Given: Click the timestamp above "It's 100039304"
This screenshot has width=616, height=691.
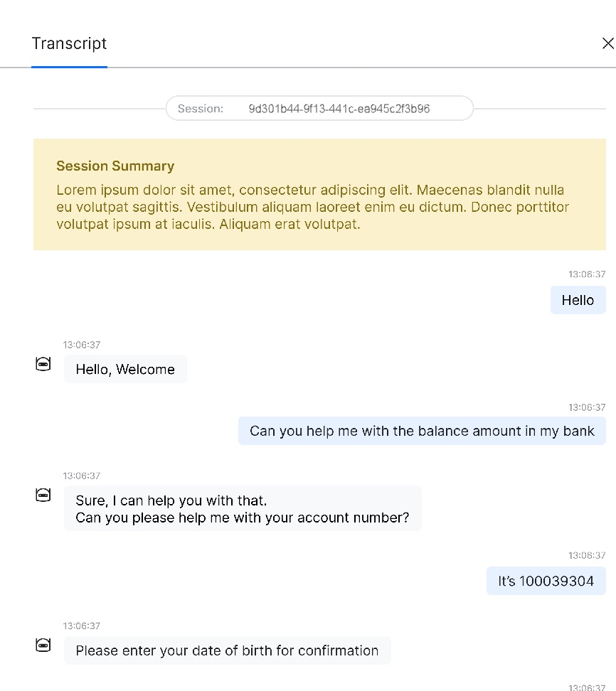Looking at the screenshot, I should pos(587,556).
